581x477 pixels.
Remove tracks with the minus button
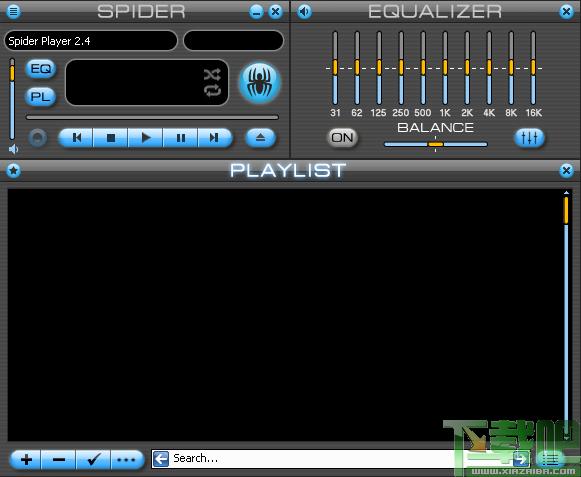coord(59,460)
